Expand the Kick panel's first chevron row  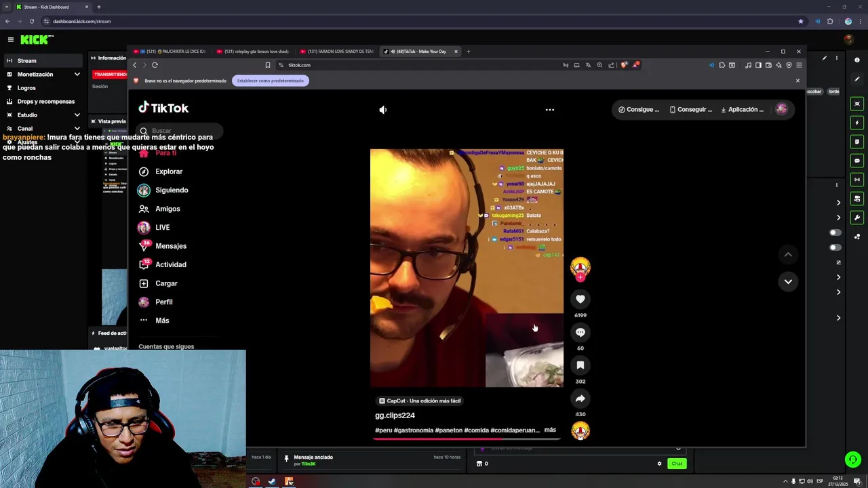[x=838, y=203]
